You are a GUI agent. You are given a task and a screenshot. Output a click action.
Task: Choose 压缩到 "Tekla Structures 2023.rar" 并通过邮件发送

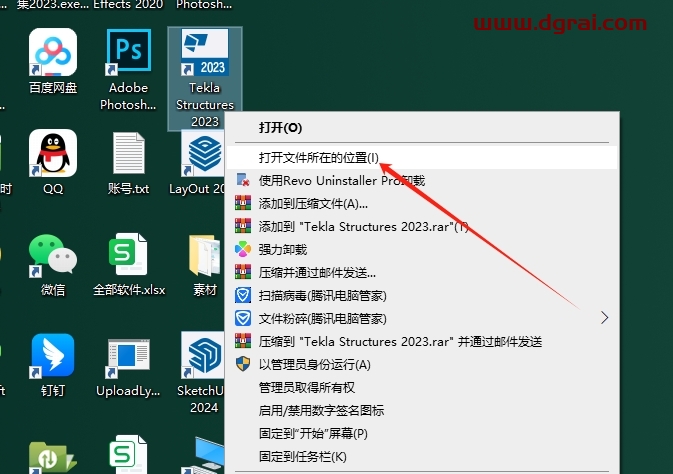point(421,341)
